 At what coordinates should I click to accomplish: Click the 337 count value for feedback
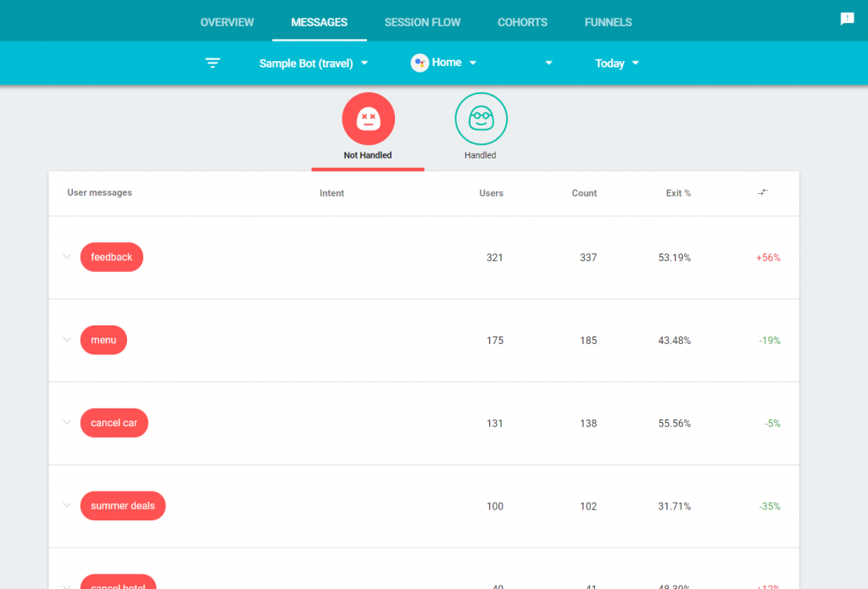[x=588, y=258]
